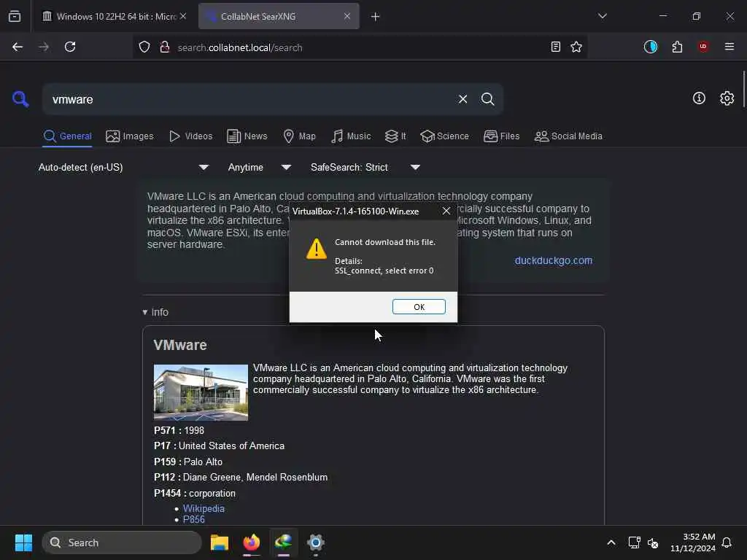Open a new browser tab
Screen dimensions: 747x560
coord(376,17)
